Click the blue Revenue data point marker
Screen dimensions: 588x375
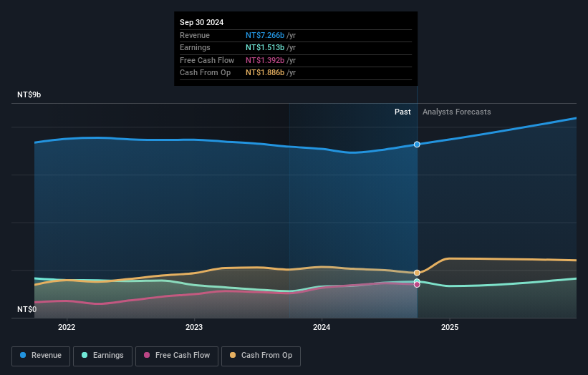click(417, 145)
